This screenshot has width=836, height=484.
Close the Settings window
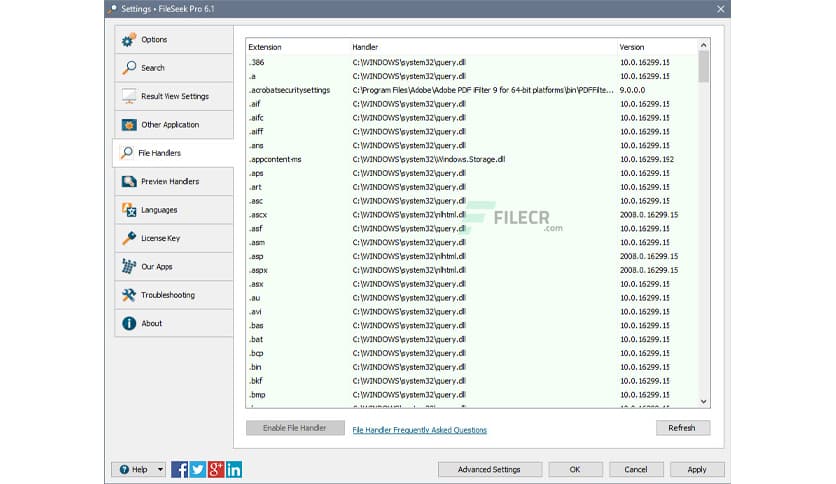pos(721,9)
